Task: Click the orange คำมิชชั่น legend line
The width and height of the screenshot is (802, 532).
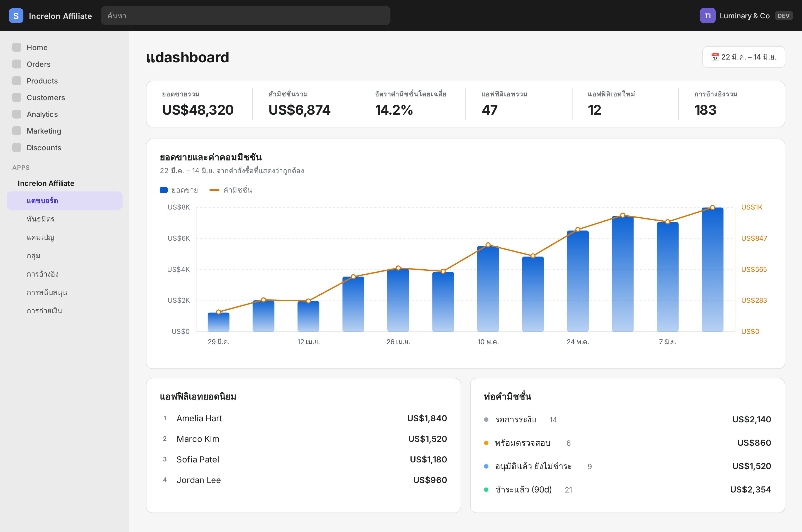Action: click(x=214, y=190)
